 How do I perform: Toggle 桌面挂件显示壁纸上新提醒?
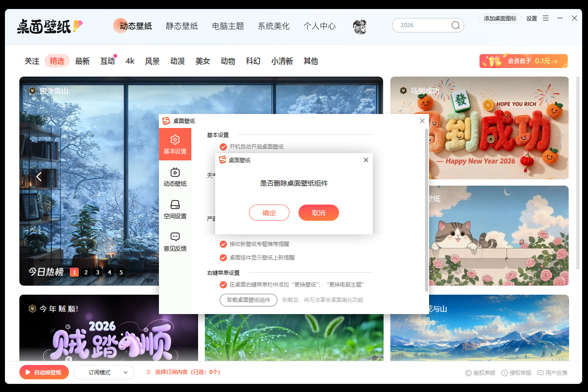(223, 257)
